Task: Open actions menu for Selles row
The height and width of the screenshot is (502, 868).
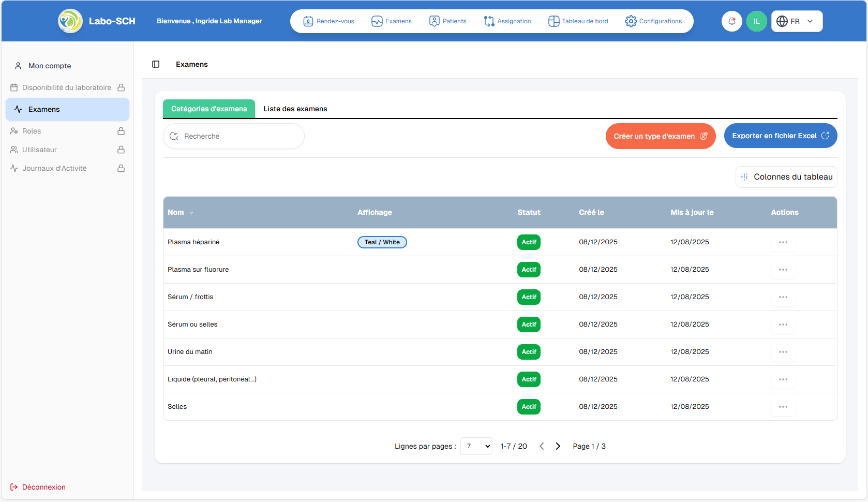Action: 783,407
